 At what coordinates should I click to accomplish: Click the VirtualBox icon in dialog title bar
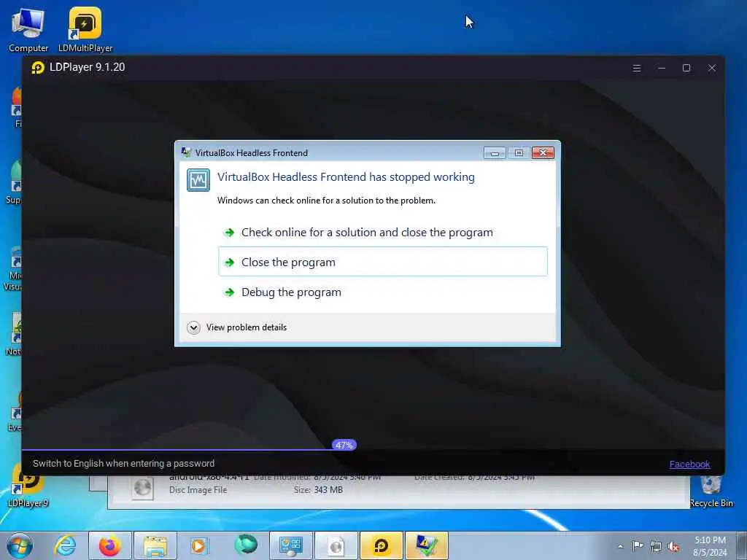pos(186,152)
